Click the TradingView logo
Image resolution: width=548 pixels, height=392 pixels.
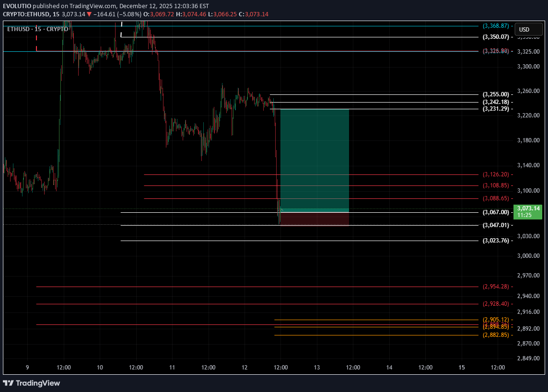tap(32, 383)
